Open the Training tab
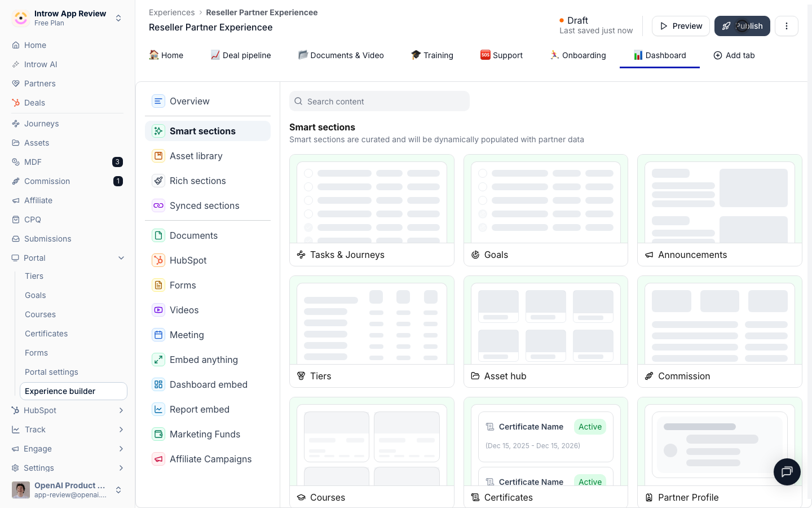Image resolution: width=812 pixels, height=508 pixels. pos(432,55)
